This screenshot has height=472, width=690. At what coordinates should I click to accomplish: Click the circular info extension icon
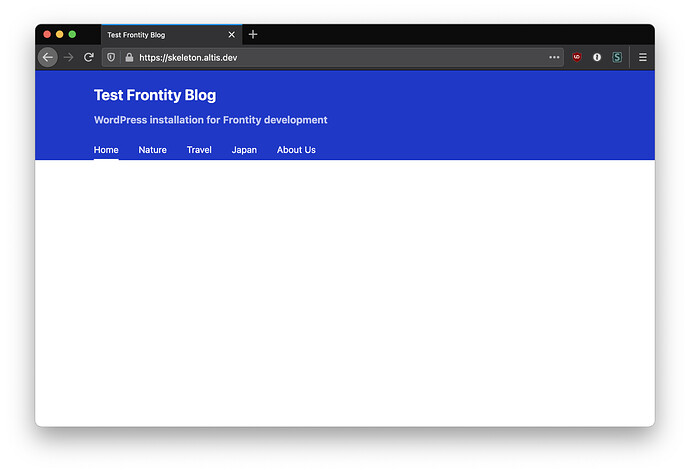click(597, 57)
